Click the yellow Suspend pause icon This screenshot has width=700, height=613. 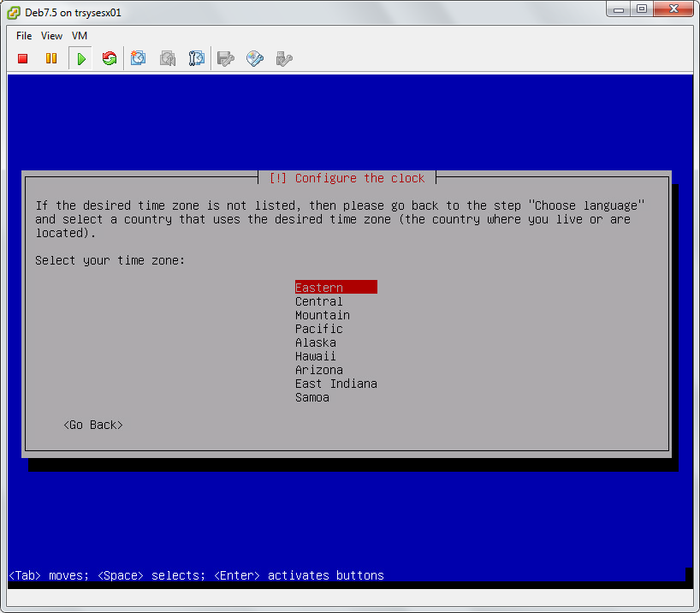[x=51, y=58]
